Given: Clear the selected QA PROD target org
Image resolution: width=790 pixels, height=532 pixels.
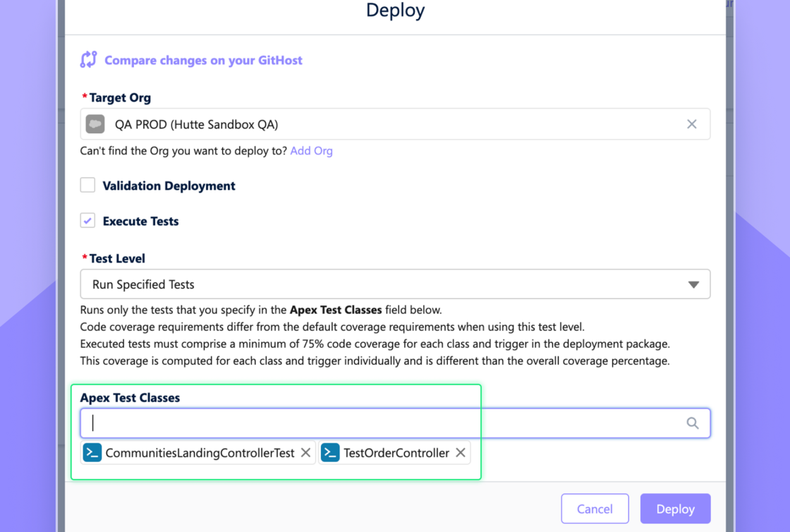Looking at the screenshot, I should point(691,124).
